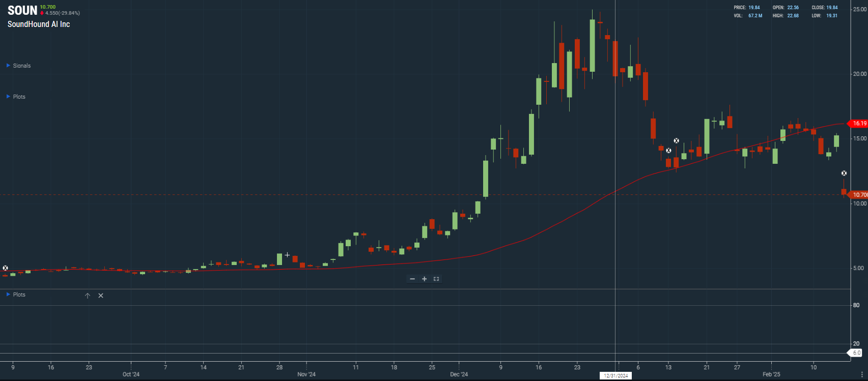Click the SOUN ticker symbol
This screenshot has width=868, height=381.
22,11
